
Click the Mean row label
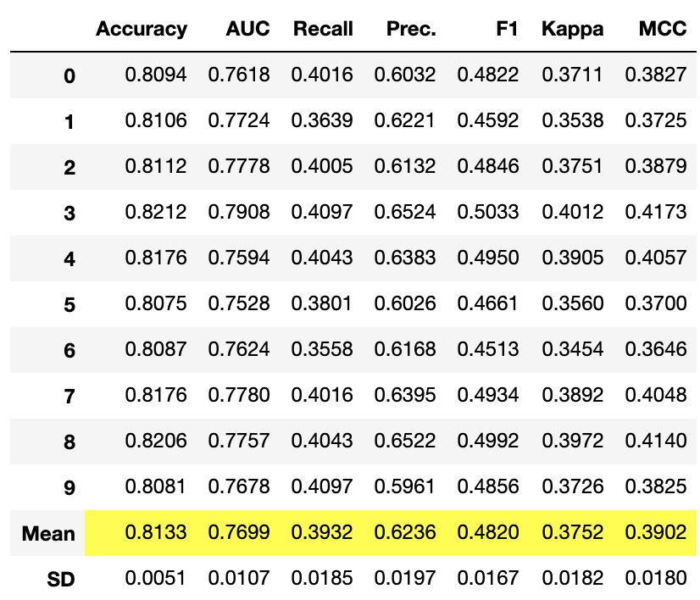point(48,534)
